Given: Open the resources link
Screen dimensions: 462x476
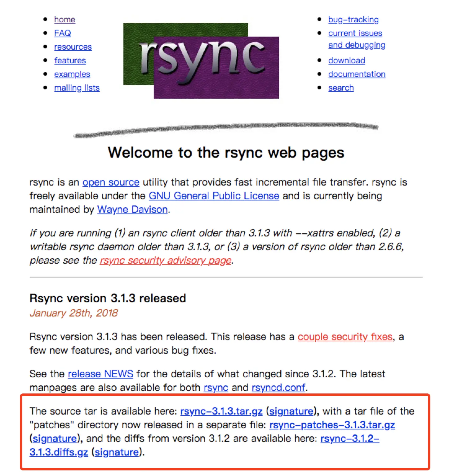Looking at the screenshot, I should (73, 47).
